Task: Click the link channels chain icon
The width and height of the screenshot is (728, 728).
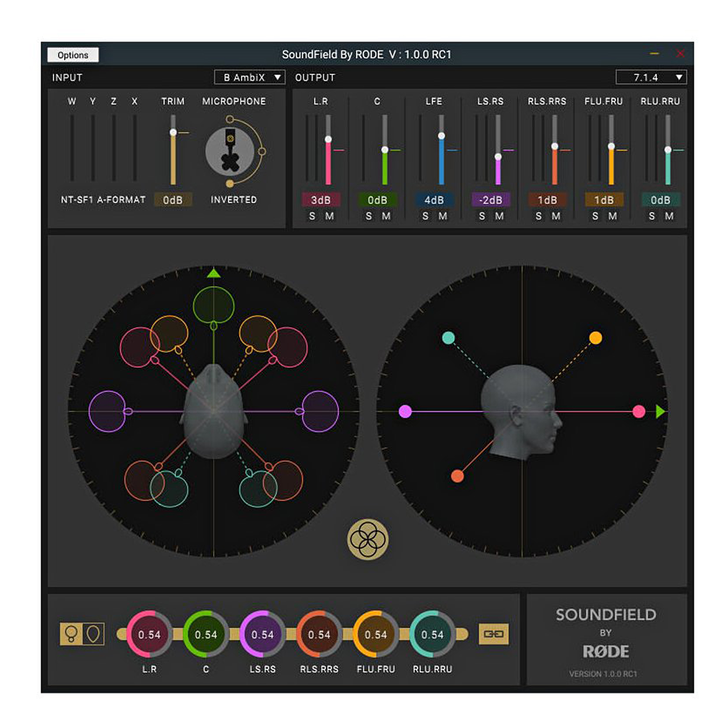Action: [x=493, y=634]
